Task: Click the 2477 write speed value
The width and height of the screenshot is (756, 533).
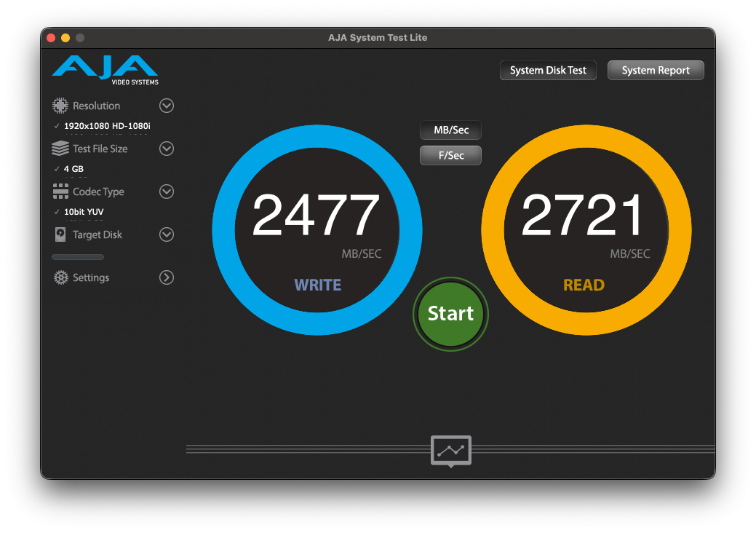Action: [317, 215]
